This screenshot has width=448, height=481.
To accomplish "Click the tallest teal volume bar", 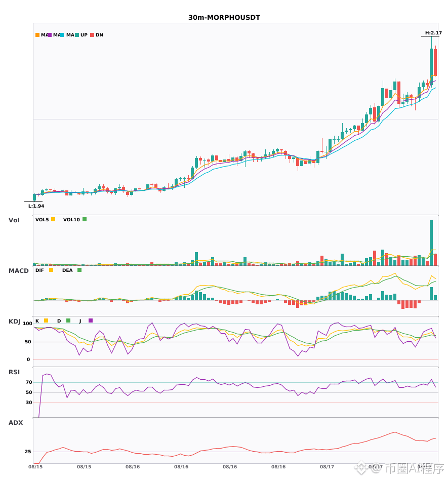I will pos(431,243).
